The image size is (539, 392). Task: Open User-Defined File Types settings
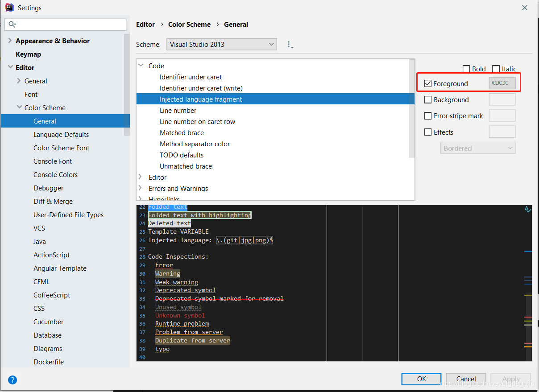point(68,215)
